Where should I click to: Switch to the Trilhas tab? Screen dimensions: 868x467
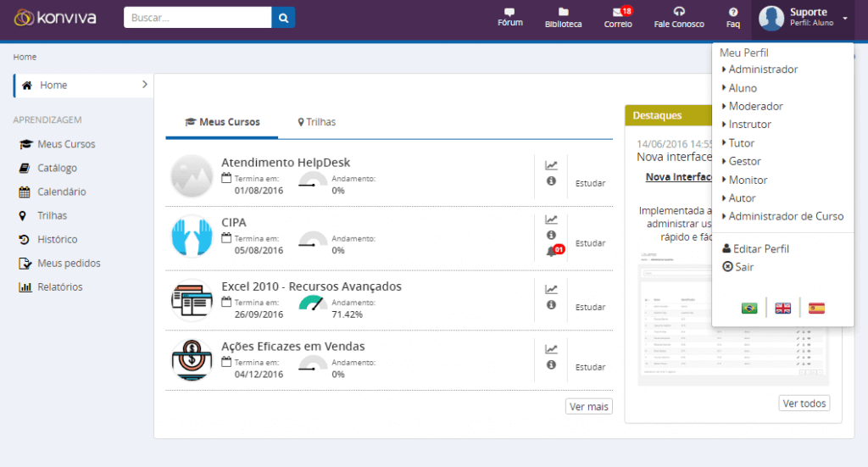click(316, 122)
